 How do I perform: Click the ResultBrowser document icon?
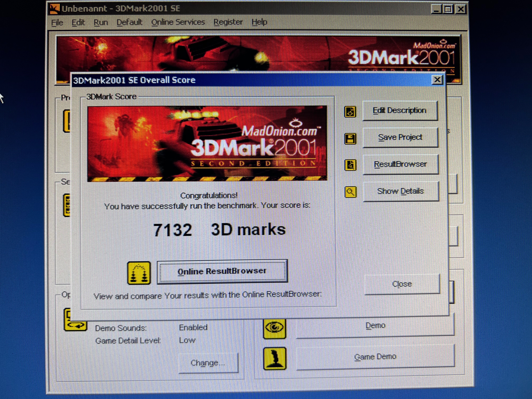(x=350, y=165)
